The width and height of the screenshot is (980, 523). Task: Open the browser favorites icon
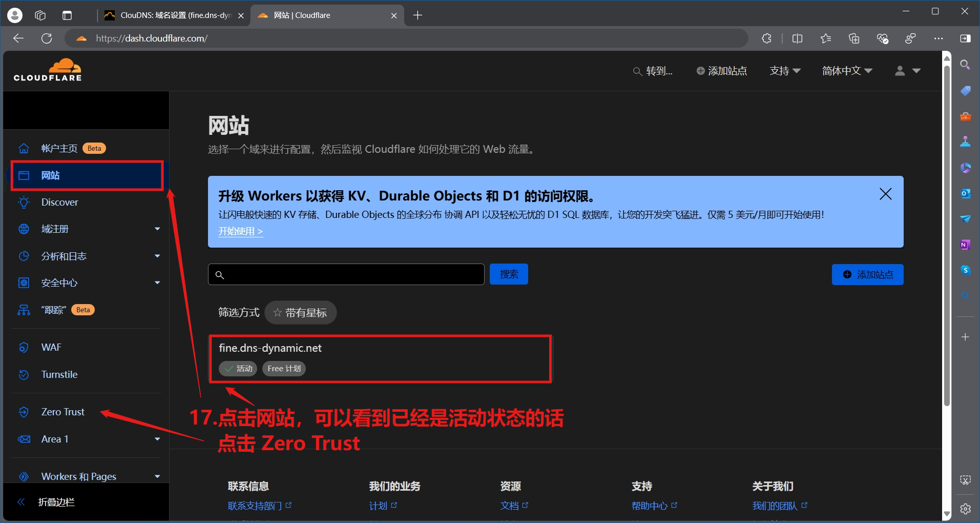tap(825, 38)
